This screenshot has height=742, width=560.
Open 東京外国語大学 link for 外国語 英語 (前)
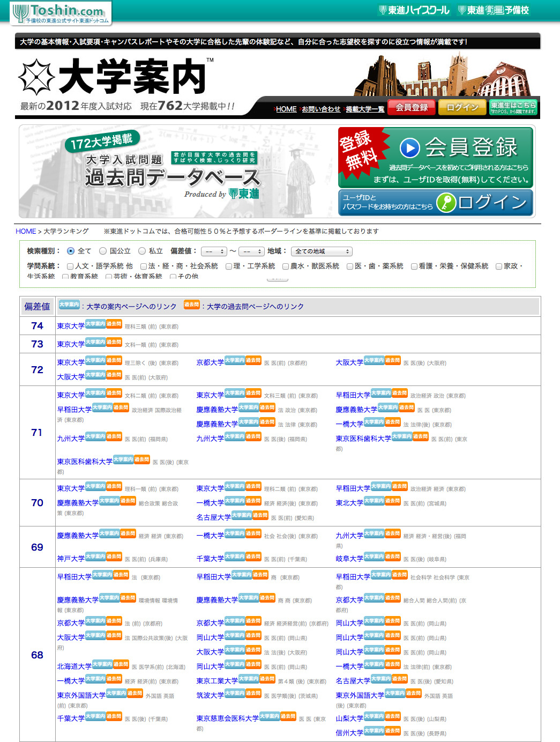point(81,695)
